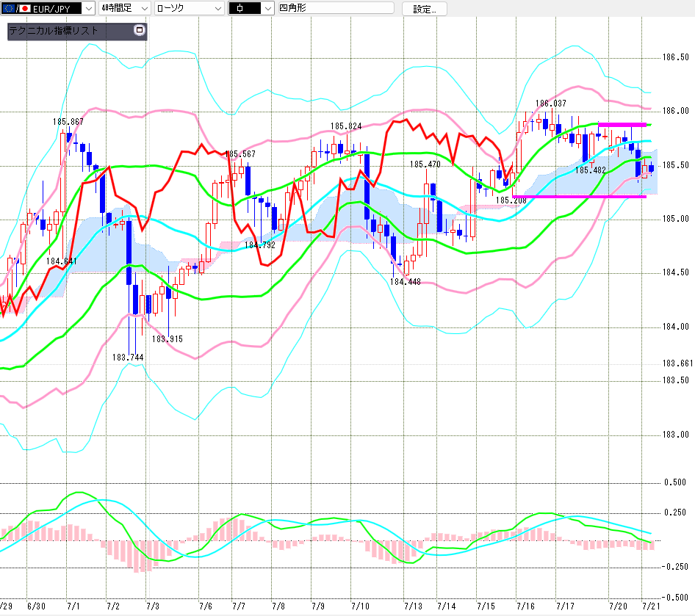Click the 184.448 swing low label
The width and height of the screenshot is (695, 616).
click(x=405, y=282)
